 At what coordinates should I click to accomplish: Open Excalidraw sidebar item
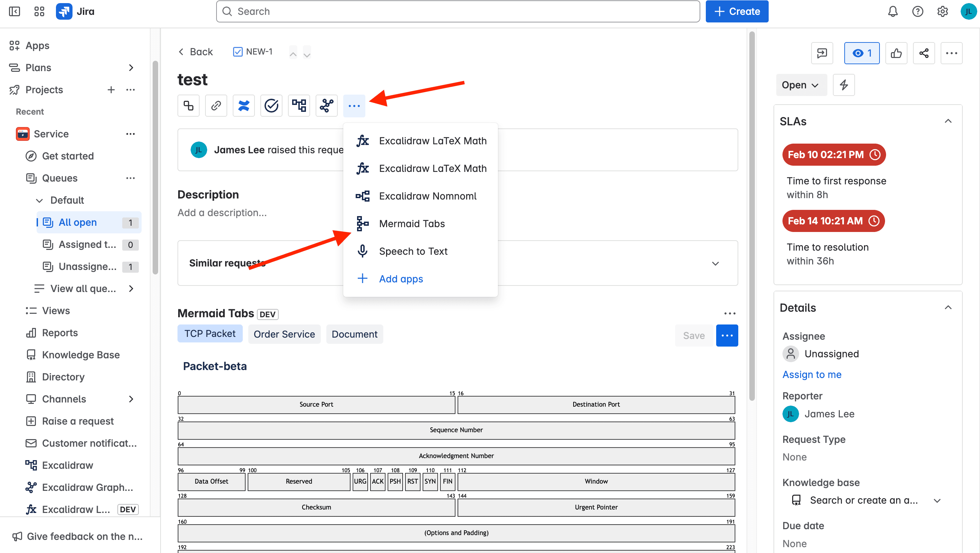pyautogui.click(x=67, y=465)
